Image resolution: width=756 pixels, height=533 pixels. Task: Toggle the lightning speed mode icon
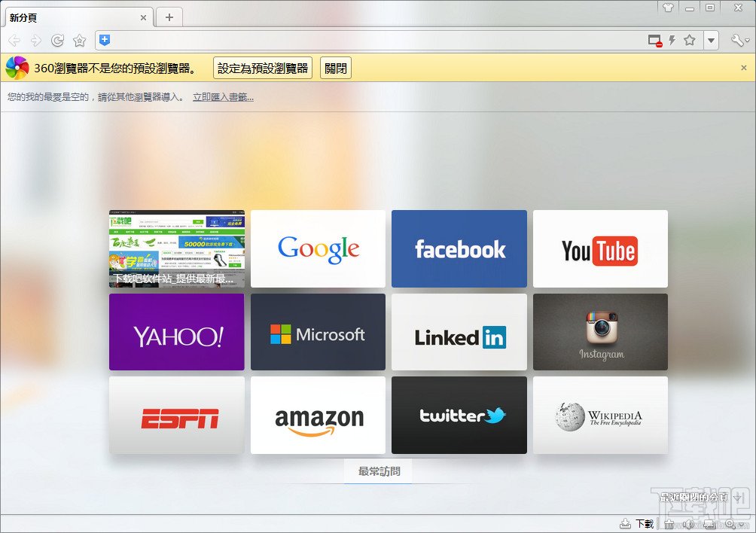[672, 40]
